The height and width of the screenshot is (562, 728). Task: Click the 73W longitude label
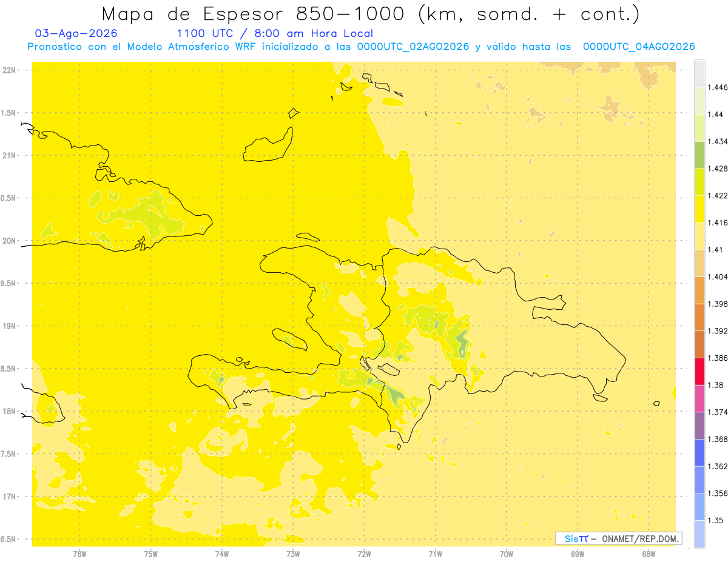click(293, 554)
